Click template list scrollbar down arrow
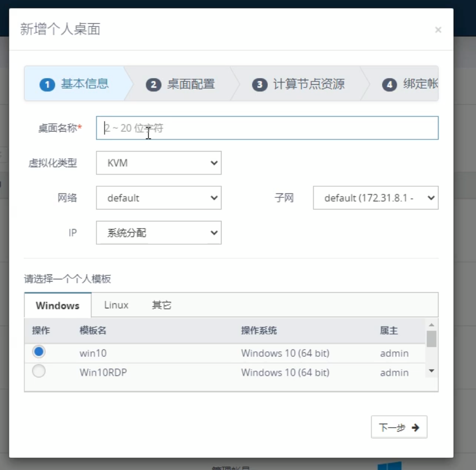Screen dimensions: 476x470 pyautogui.click(x=431, y=371)
